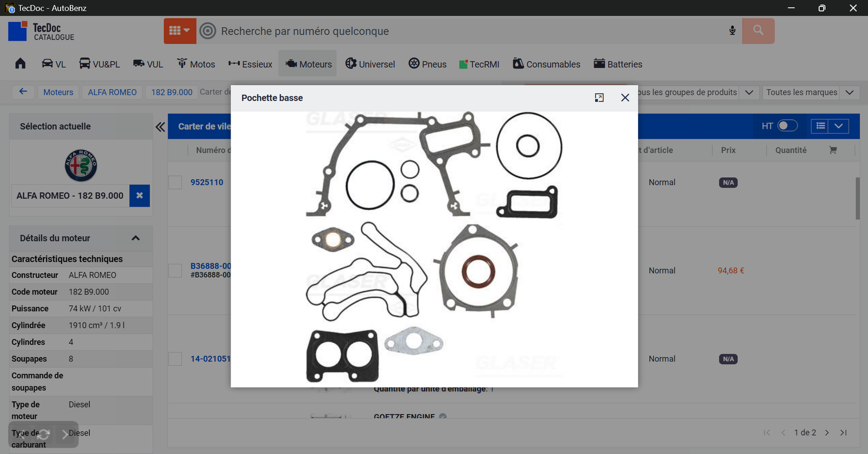868x454 pixels.
Task: Open article number 9525110
Action: 207,182
